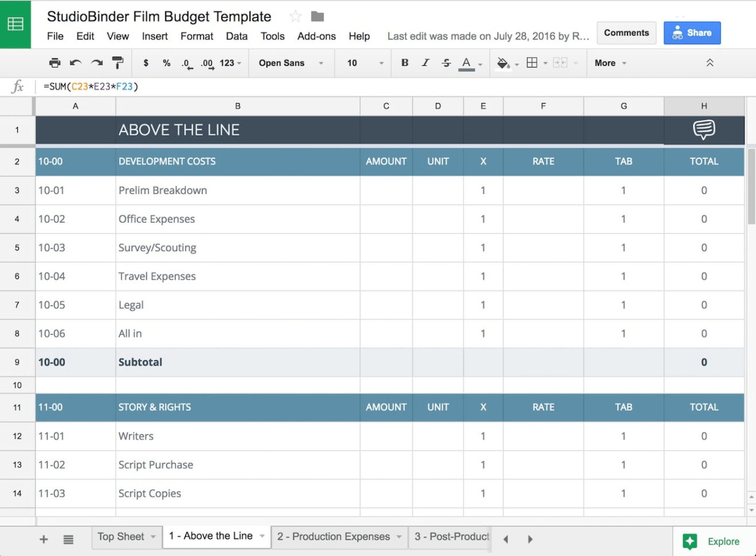The height and width of the screenshot is (556, 756).
Task: Toggle bold formatting
Action: (405, 63)
